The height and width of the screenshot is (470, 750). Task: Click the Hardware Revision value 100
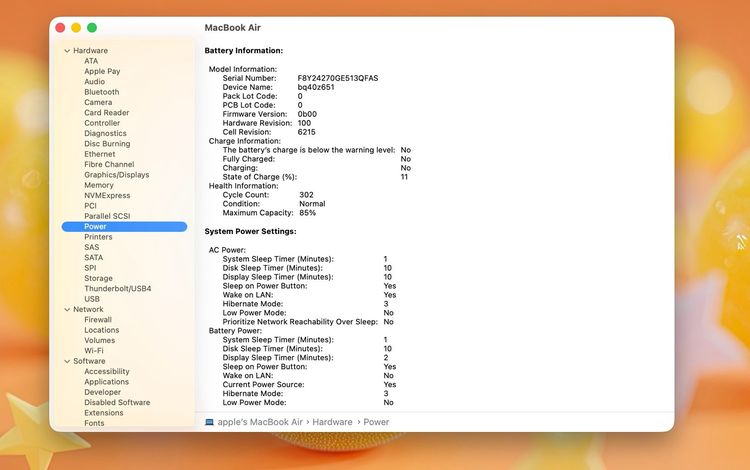point(304,123)
